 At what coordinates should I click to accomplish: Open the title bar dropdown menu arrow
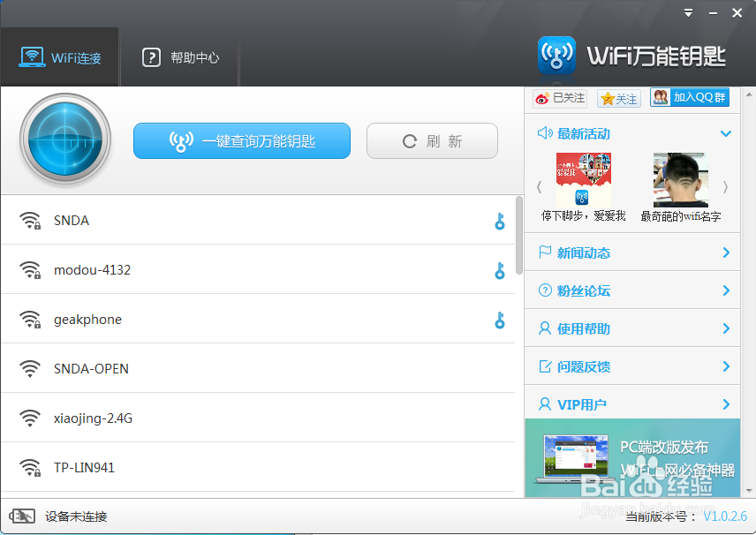[x=689, y=13]
